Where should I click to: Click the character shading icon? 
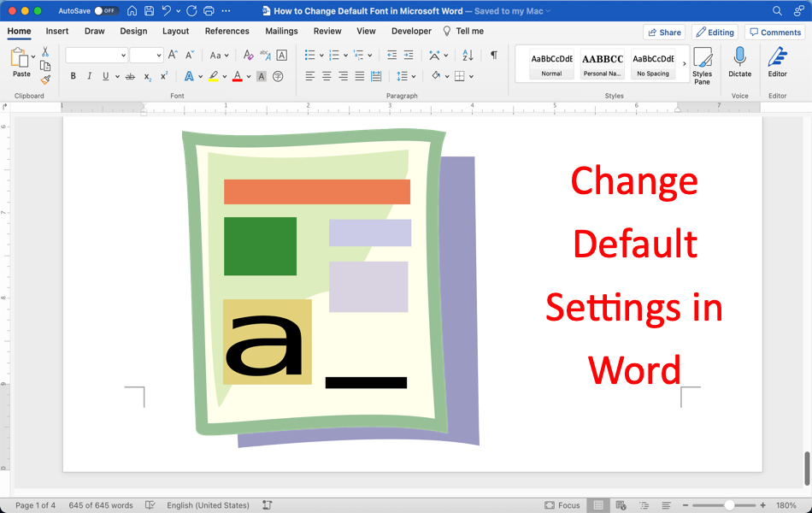point(262,77)
